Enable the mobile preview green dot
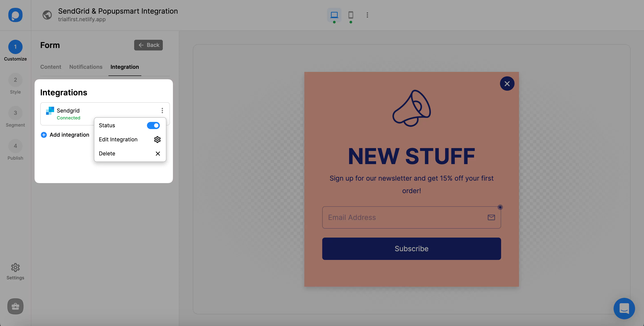Viewport: 644px width, 326px height. tap(351, 22)
